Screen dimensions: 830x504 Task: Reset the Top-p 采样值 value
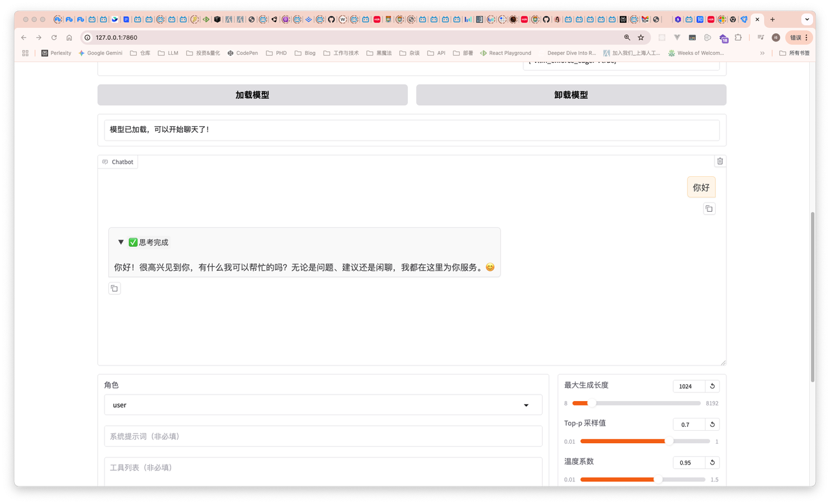(712, 424)
